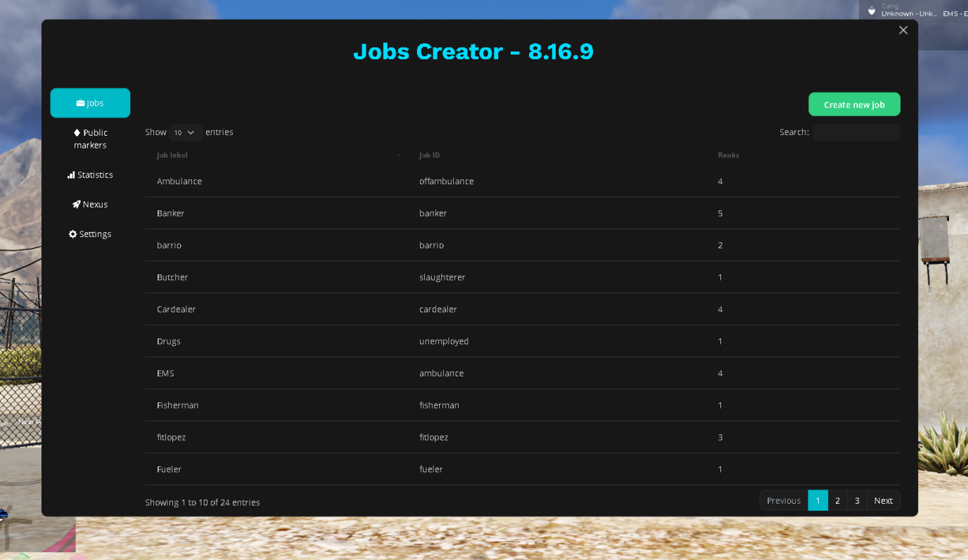Image resolution: width=968 pixels, height=560 pixels.
Task: Select the Fueler job label
Action: [169, 469]
